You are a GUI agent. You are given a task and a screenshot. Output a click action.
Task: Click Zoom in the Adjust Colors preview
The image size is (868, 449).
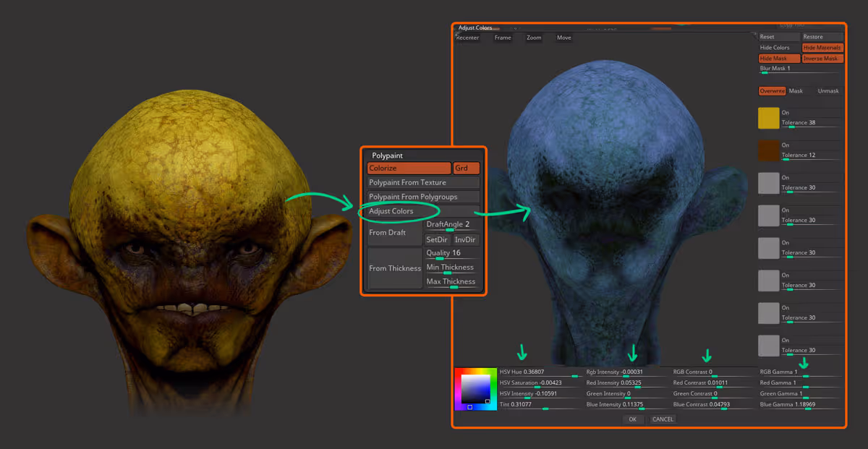534,38
